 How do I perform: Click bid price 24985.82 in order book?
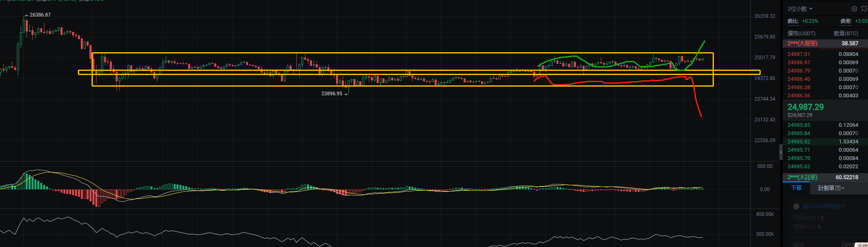pyautogui.click(x=798, y=142)
